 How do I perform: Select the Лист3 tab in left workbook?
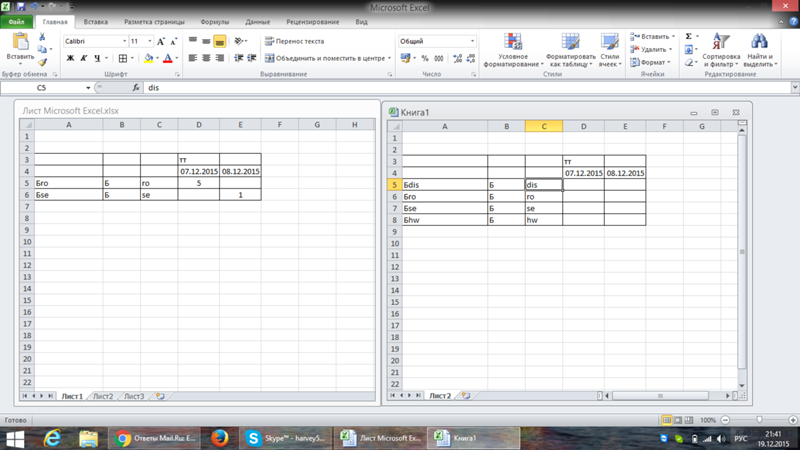click(x=134, y=396)
